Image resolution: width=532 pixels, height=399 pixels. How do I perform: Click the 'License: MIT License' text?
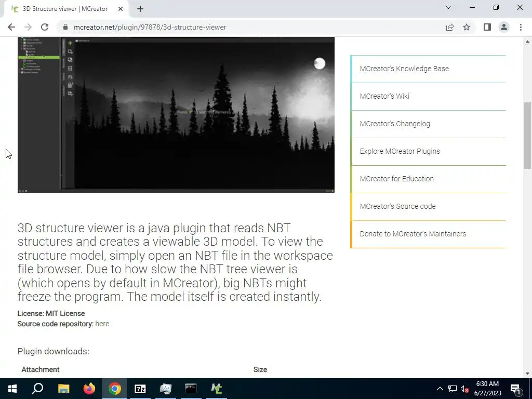(x=51, y=313)
